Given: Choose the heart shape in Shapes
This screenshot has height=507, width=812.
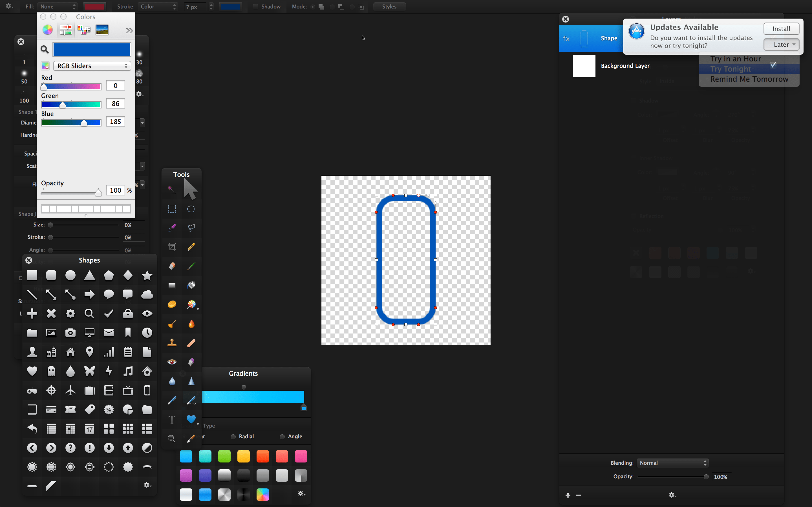Looking at the screenshot, I should [x=32, y=371].
